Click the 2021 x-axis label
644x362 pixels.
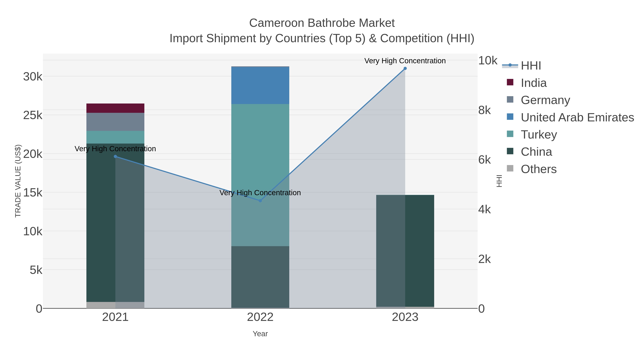click(x=115, y=317)
